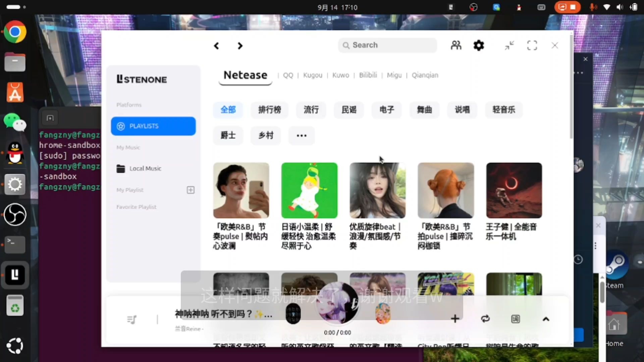Open Listen1 settings gear
644x362 pixels.
479,45
